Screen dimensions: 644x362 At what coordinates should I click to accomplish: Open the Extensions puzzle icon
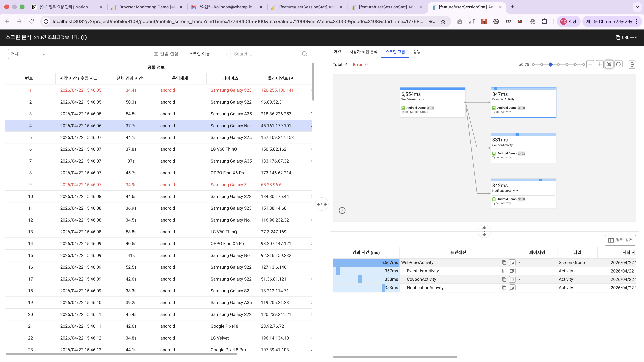click(545, 21)
